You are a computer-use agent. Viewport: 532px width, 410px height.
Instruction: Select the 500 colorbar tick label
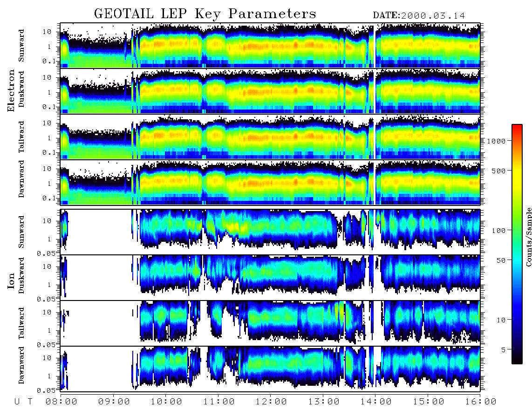tap(499, 171)
